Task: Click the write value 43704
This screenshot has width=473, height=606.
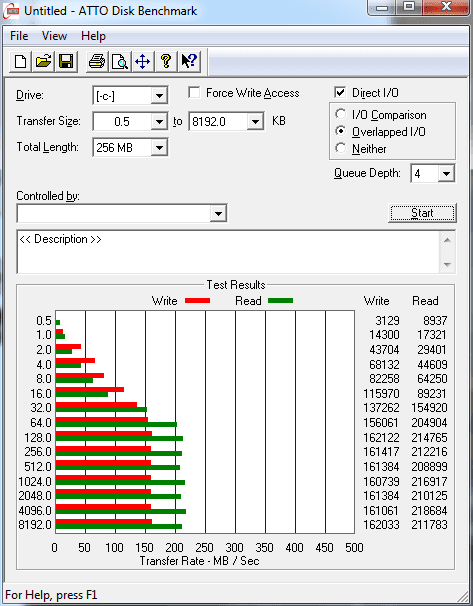Action: click(x=384, y=349)
